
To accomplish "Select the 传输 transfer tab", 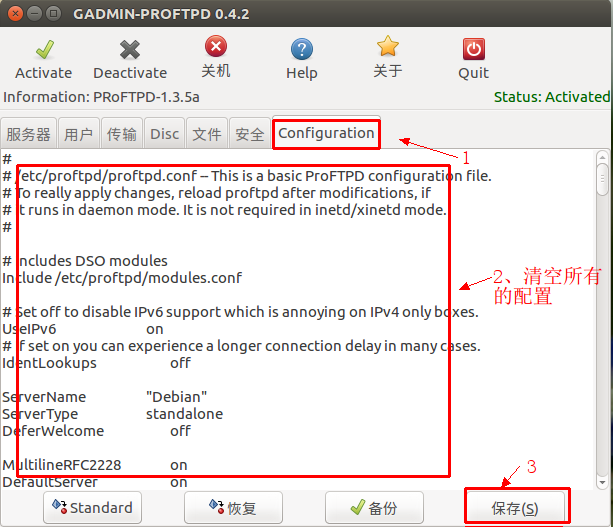I will [x=122, y=134].
